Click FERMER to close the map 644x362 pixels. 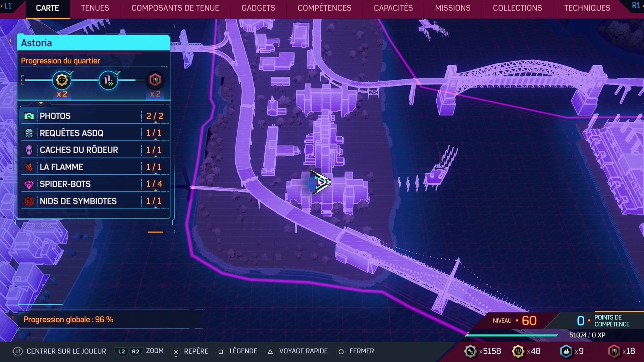click(x=362, y=351)
